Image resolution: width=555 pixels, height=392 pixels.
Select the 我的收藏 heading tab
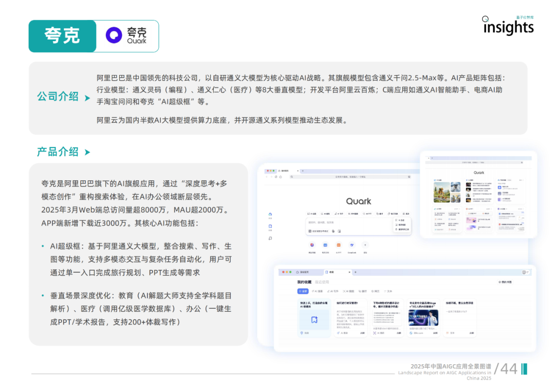pyautogui.click(x=304, y=282)
